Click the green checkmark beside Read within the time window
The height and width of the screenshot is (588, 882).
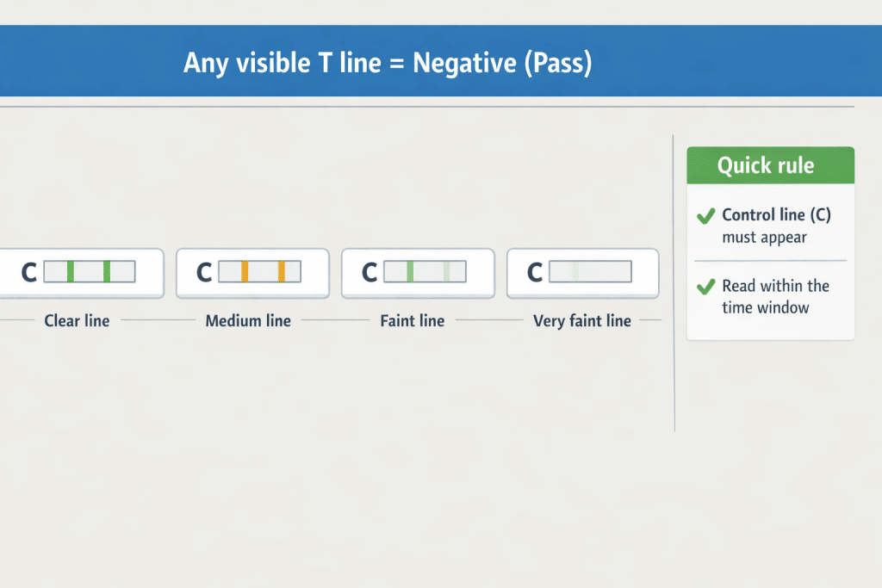pos(705,287)
